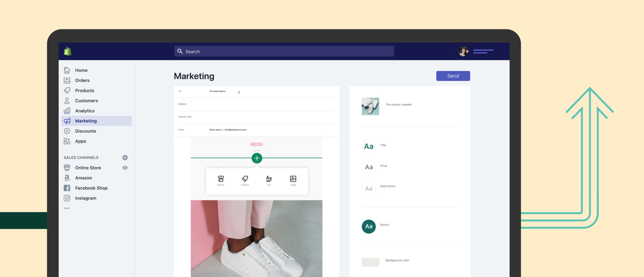The image size is (644, 277).
Task: Open the Facebook Shop channel
Action: tap(91, 188)
